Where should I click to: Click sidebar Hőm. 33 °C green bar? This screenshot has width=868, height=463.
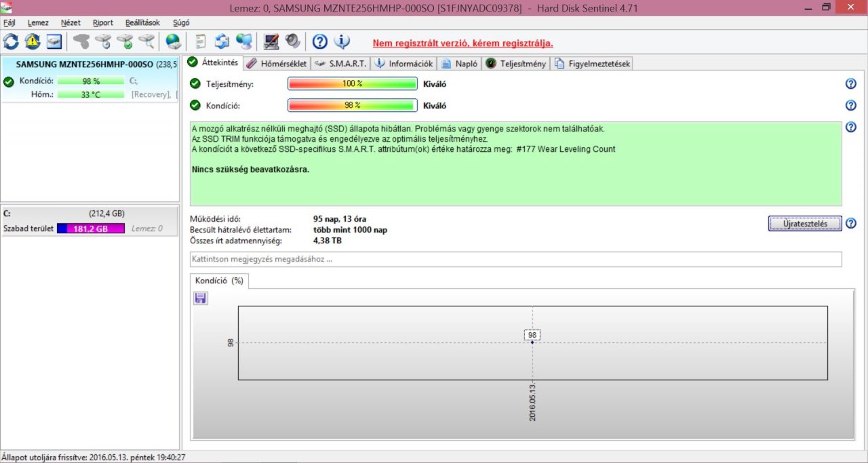click(91, 94)
